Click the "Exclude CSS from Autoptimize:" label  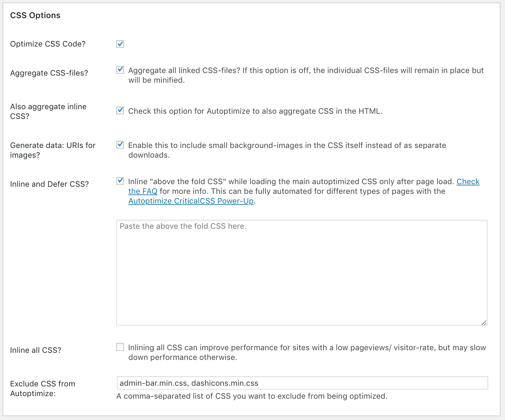[43, 388]
